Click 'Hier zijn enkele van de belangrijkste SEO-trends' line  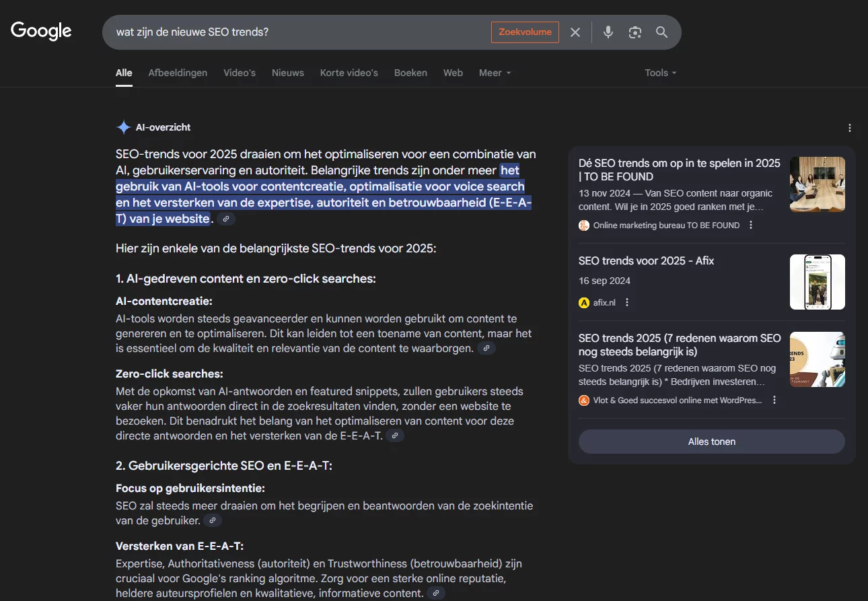276,248
